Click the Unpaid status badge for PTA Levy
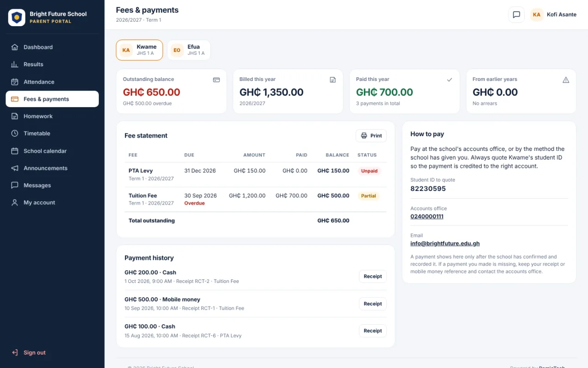This screenshot has width=588, height=368. coord(369,171)
